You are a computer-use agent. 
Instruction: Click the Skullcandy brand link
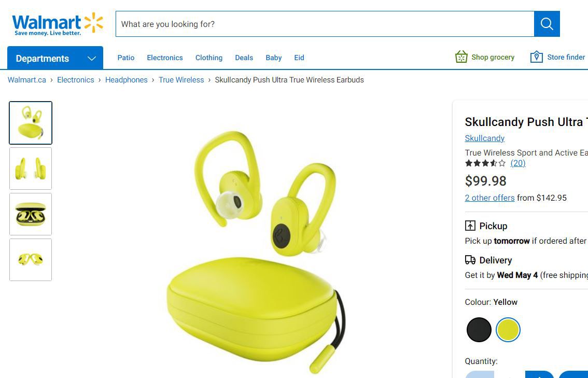coord(484,138)
